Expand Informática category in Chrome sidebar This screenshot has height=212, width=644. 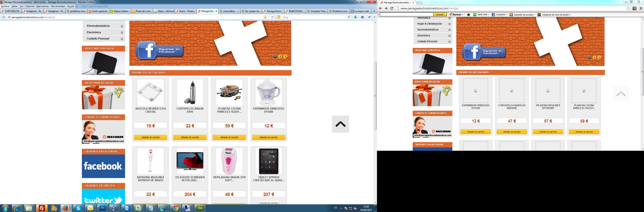pos(449,18)
